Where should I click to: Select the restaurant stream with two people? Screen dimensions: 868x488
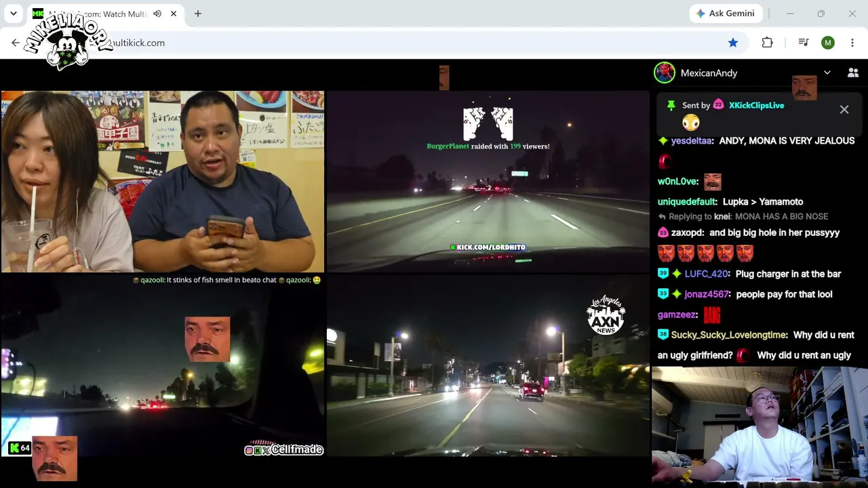163,182
